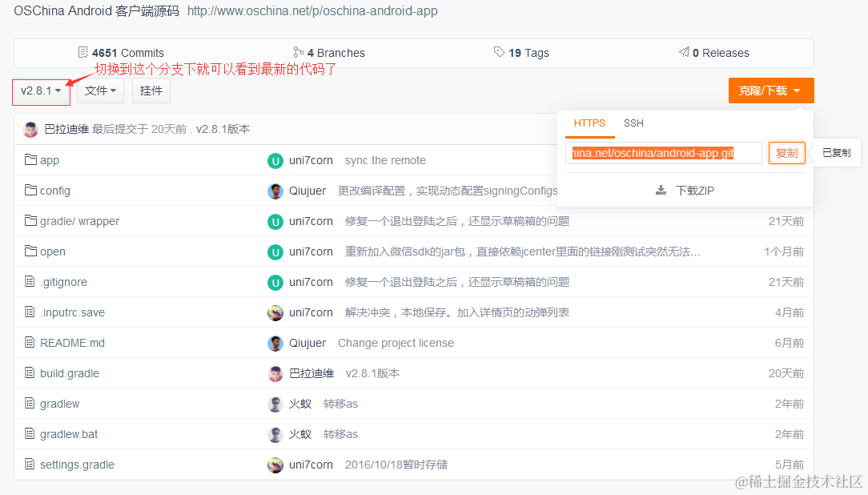Click the Branches fork icon
This screenshot has width=868, height=495.
[x=299, y=53]
